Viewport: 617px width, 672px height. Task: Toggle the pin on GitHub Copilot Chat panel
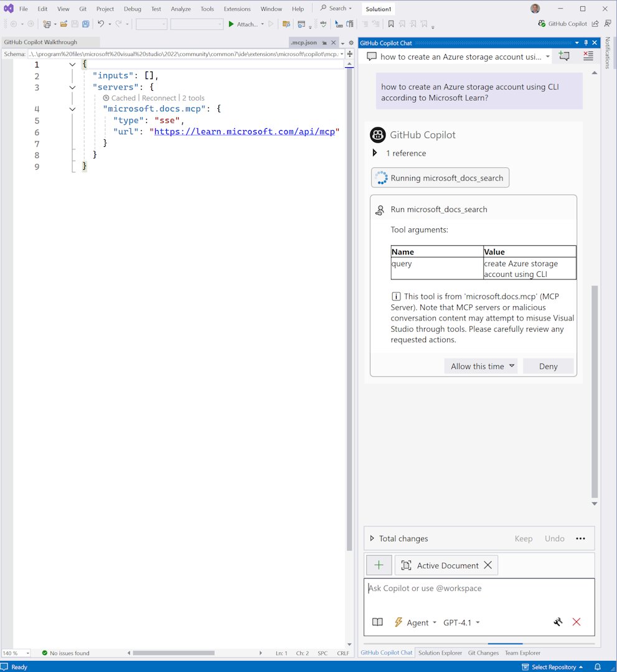[x=586, y=42]
